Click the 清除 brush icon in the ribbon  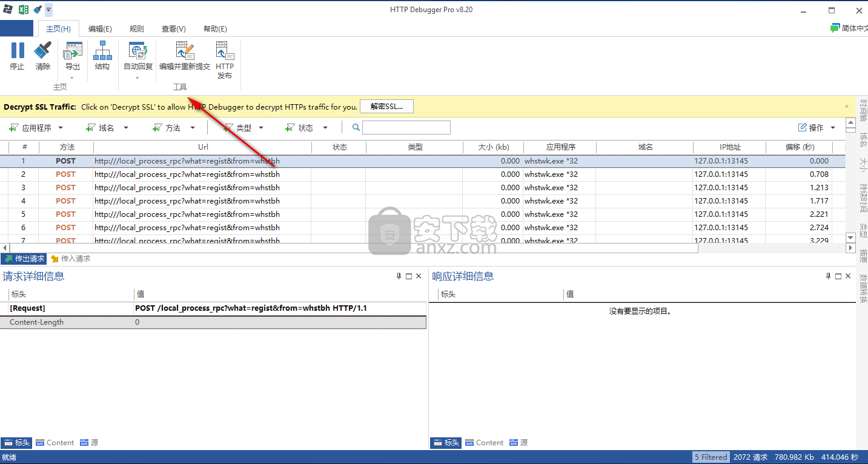point(43,50)
